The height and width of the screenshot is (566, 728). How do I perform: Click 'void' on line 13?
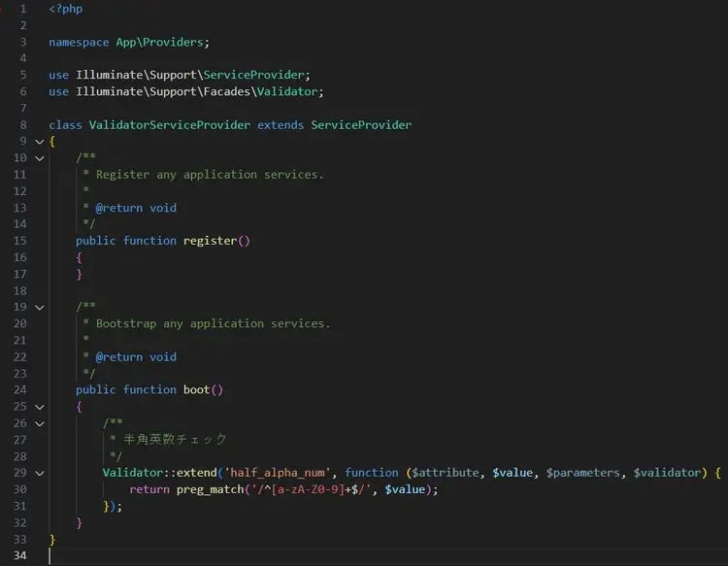163,208
